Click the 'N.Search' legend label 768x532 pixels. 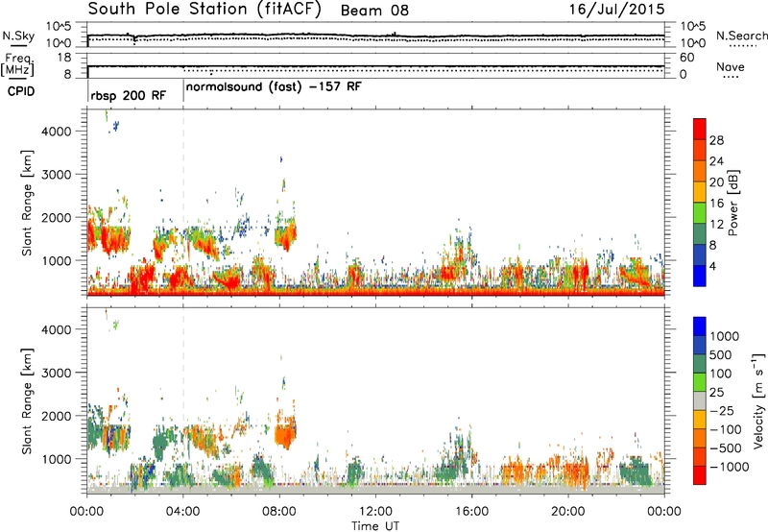pos(741,36)
